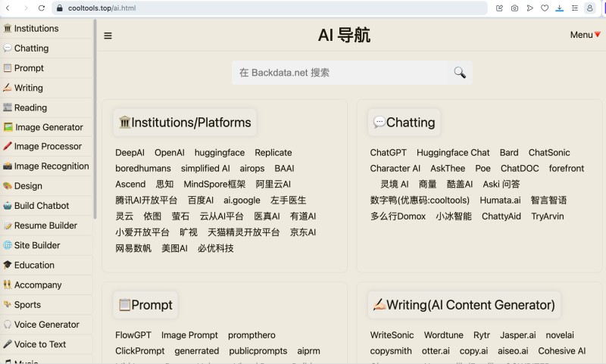Image resolution: width=606 pixels, height=364 pixels.
Task: Click the edit note icon in browser toolbar
Action: (499, 8)
